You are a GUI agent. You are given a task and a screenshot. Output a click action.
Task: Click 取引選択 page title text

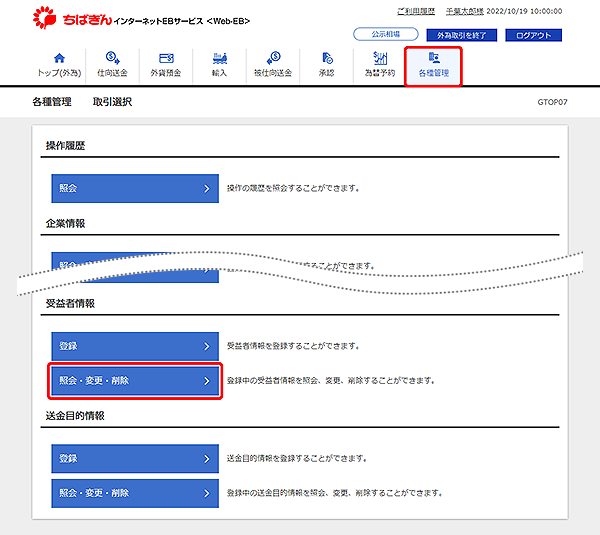coord(112,102)
